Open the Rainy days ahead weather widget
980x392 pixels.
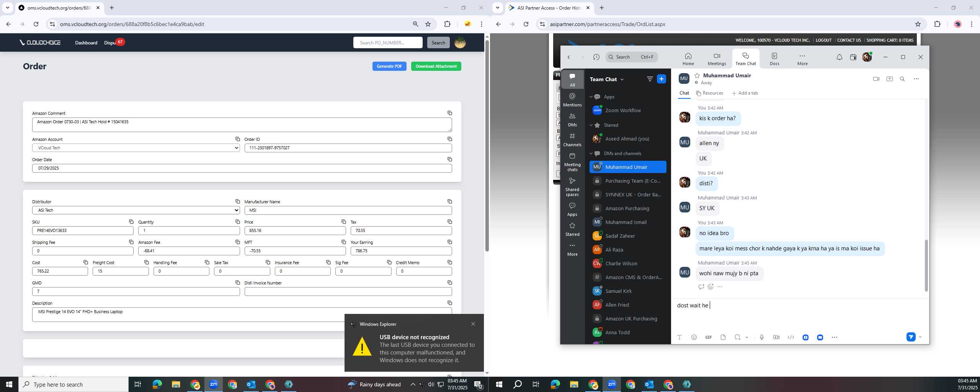coord(374,384)
